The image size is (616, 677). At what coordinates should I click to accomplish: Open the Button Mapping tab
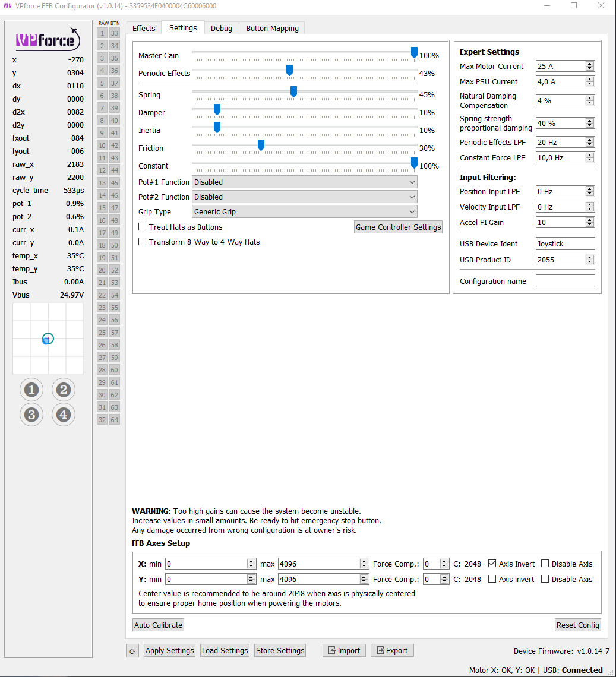click(x=272, y=28)
